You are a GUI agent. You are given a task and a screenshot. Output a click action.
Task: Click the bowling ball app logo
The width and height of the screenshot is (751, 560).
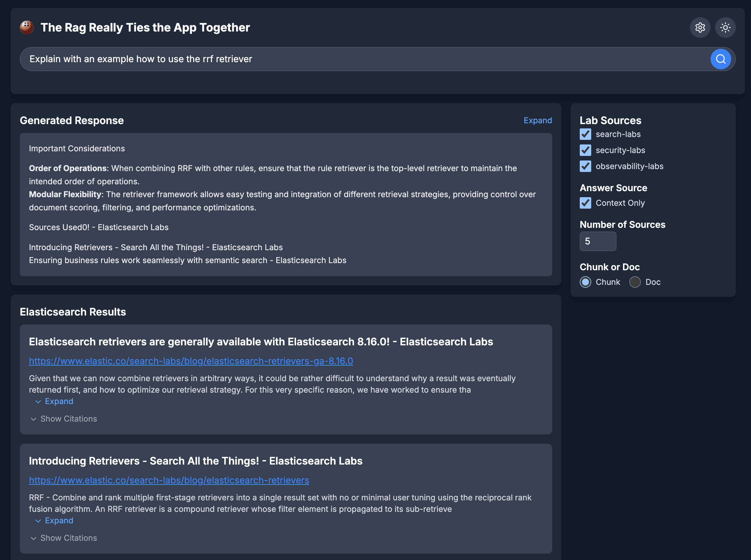(x=26, y=28)
